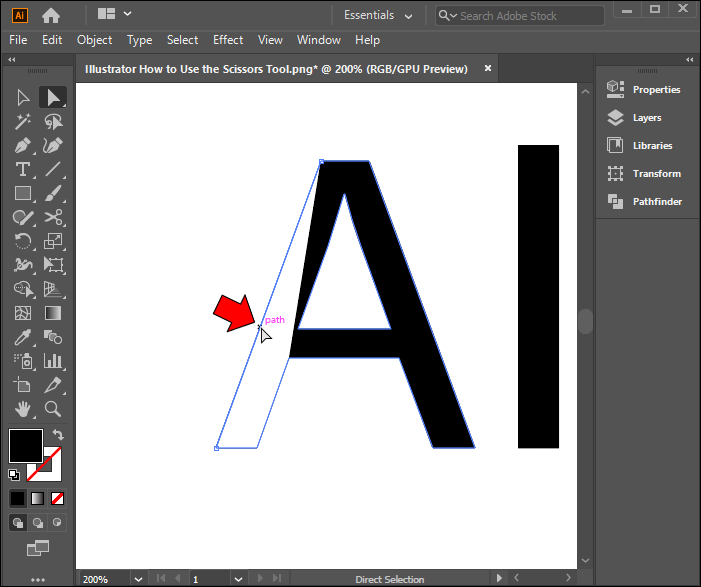Screen dimensions: 701x587
Task: Select the Hand tool
Action: (23, 409)
